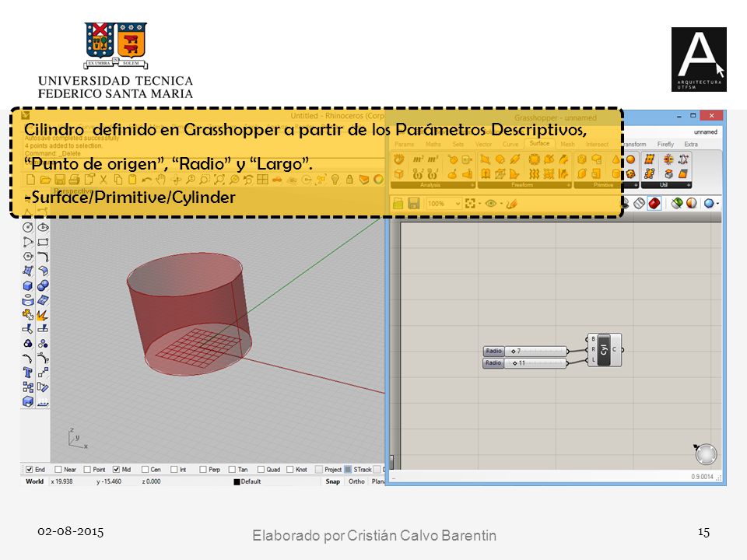Image resolution: width=747 pixels, height=560 pixels.
Task: Select the Surface from corner points tool
Action: 28,271
